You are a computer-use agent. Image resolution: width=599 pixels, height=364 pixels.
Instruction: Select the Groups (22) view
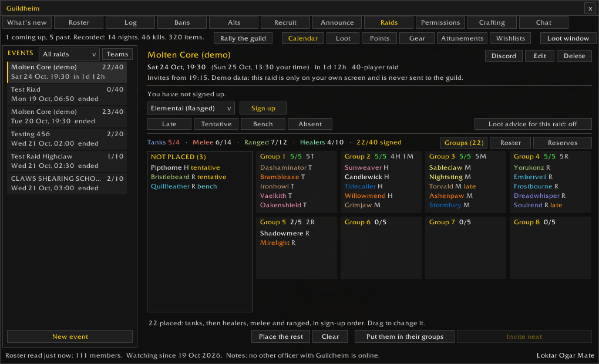464,143
